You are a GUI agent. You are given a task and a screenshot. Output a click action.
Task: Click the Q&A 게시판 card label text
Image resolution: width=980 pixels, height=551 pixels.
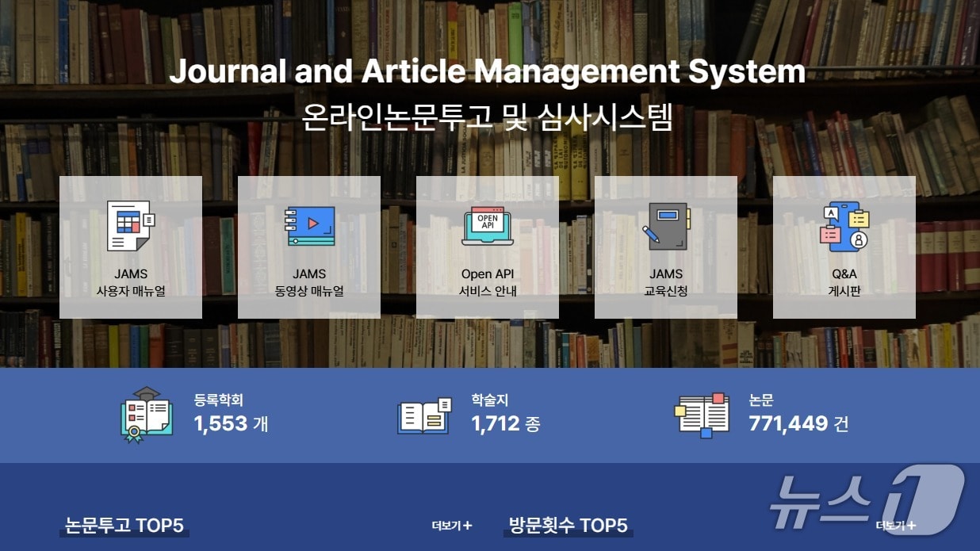844,281
